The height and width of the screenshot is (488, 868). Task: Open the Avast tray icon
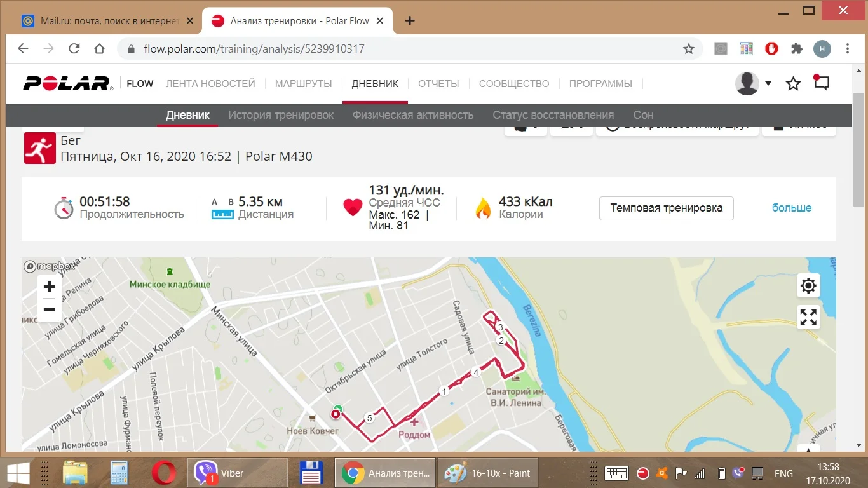coord(661,473)
